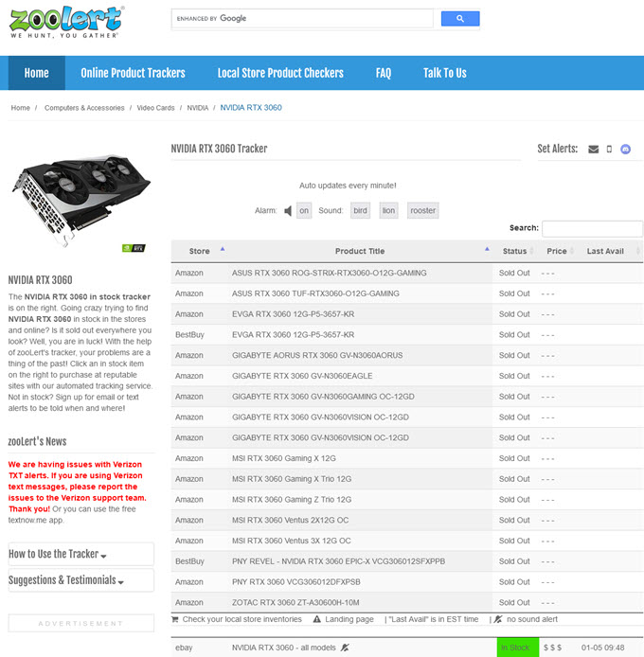Open GIGABYTE RTX 3060 GV-N3060EAGLE listing

[302, 376]
